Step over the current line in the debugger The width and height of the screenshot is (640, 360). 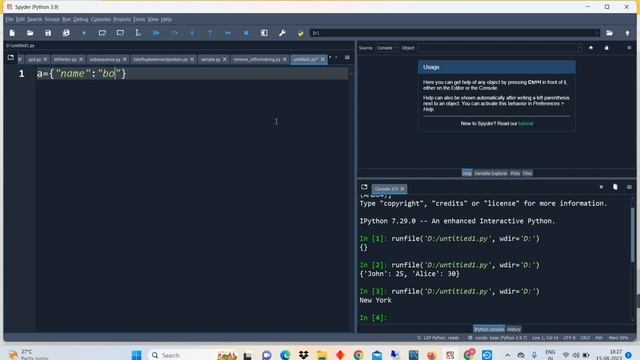(x=174, y=33)
